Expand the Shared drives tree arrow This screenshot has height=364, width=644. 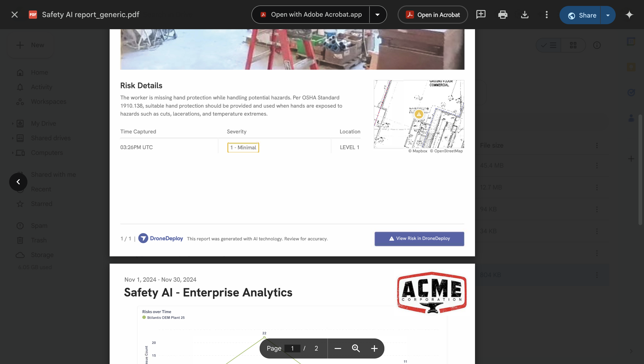[13, 138]
